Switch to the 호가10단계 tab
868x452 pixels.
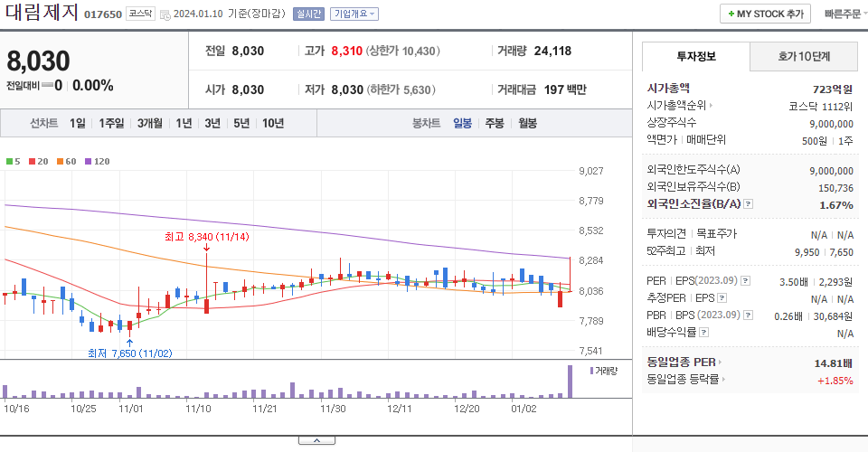[804, 56]
